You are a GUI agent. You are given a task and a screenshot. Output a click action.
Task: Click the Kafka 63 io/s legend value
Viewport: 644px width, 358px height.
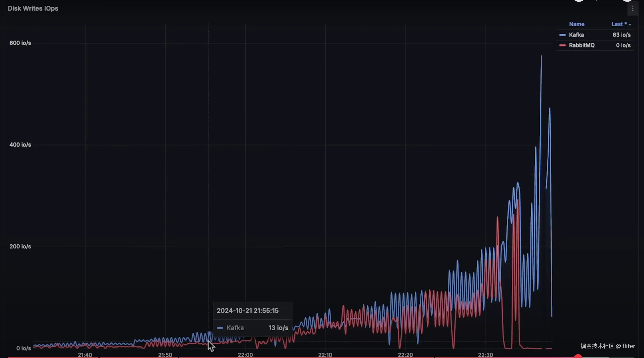pos(621,35)
